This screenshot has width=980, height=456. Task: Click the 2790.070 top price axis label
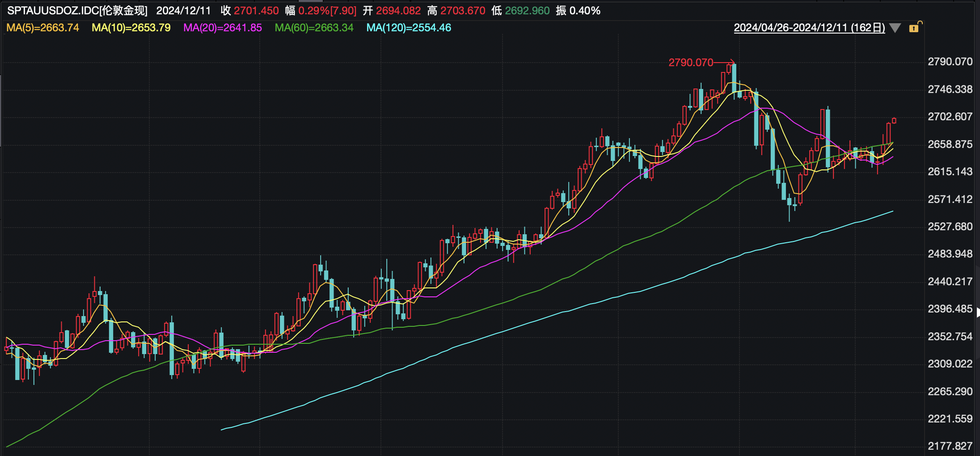pos(950,62)
